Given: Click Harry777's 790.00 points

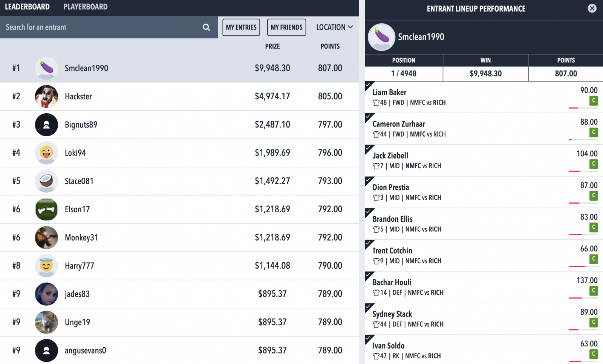Looking at the screenshot, I should tap(330, 266).
